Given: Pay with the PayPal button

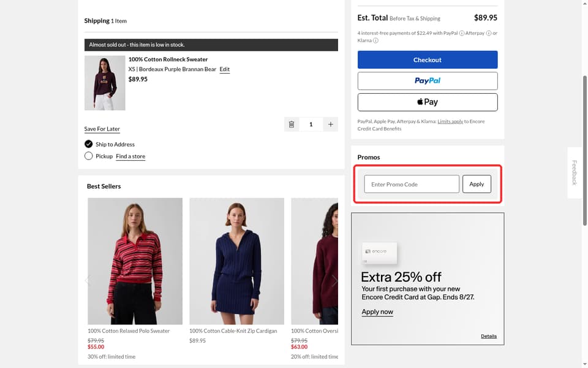Looking at the screenshot, I should coord(428,81).
